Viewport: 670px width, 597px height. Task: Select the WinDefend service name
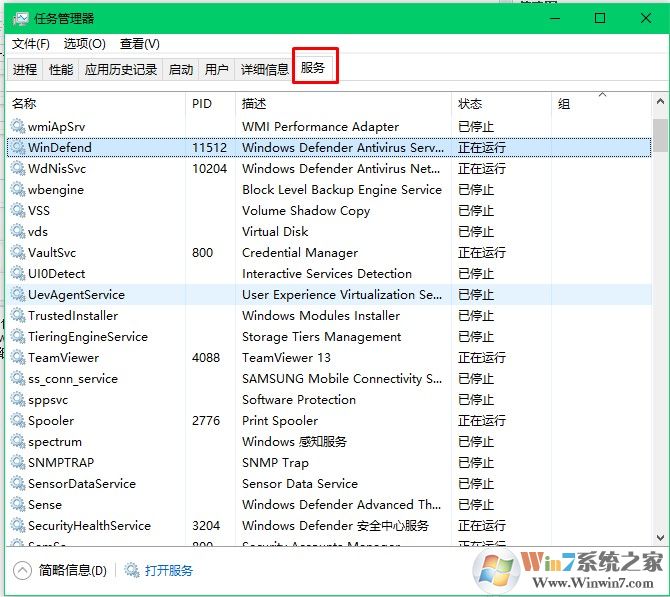point(60,147)
